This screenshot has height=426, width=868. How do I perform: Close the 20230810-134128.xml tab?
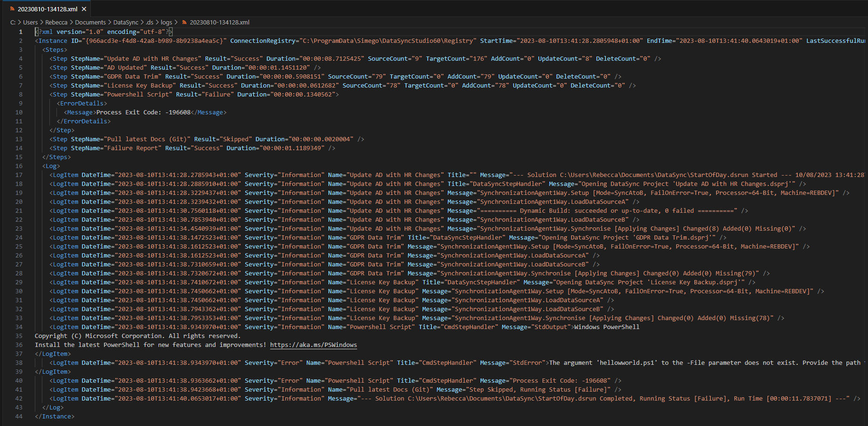[x=84, y=9]
